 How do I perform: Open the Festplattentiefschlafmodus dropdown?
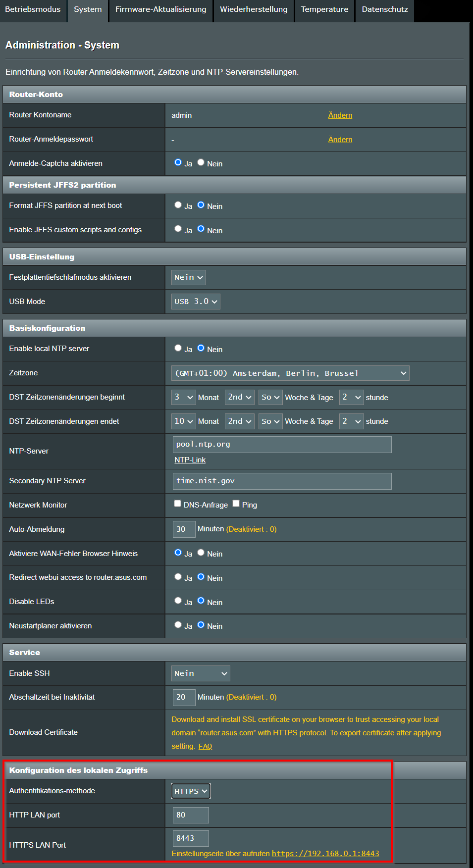tap(189, 277)
